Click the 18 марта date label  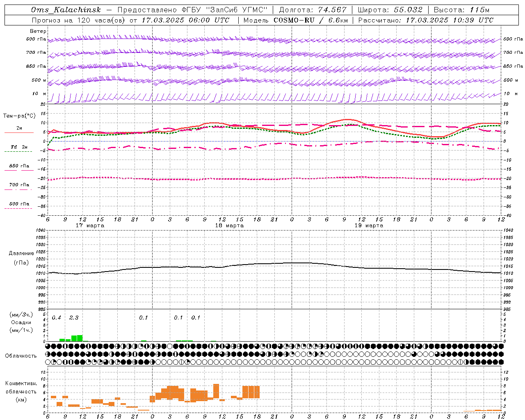(229, 226)
